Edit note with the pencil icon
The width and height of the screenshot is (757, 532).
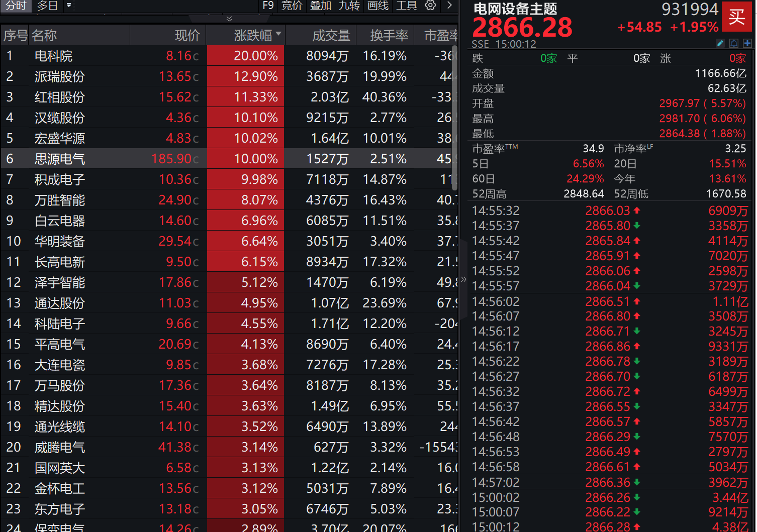720,43
